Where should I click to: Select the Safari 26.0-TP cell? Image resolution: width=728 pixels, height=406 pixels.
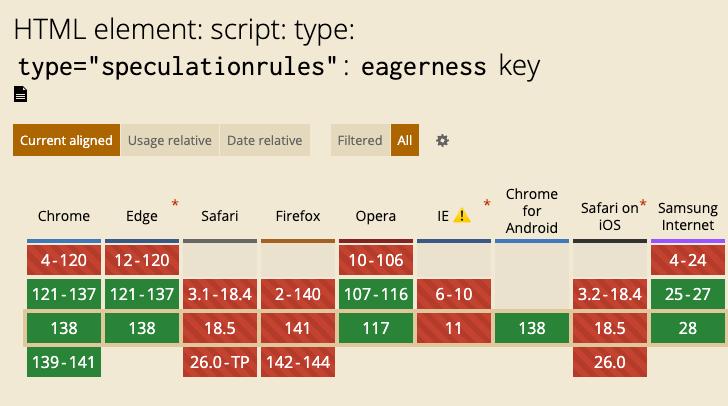click(220, 362)
